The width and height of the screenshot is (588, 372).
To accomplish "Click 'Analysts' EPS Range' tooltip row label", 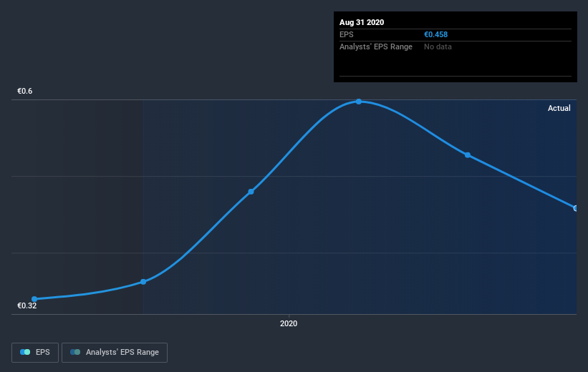I will [x=376, y=46].
